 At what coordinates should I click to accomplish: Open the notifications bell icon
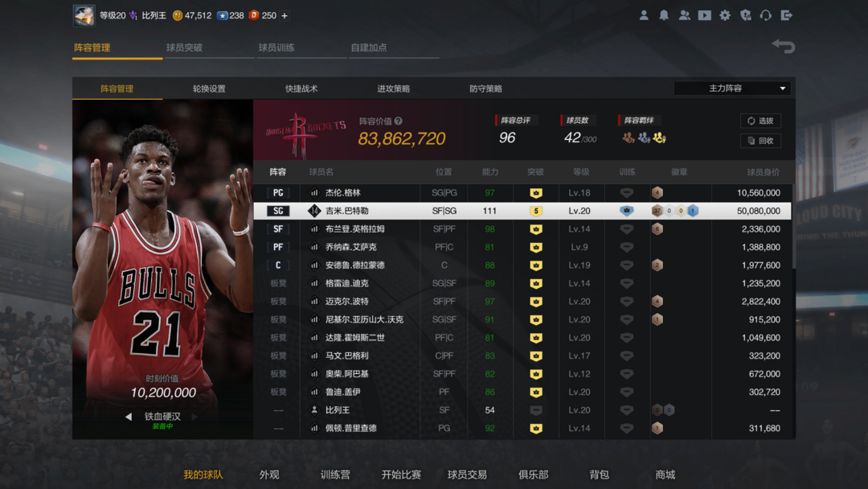pyautogui.click(x=664, y=15)
